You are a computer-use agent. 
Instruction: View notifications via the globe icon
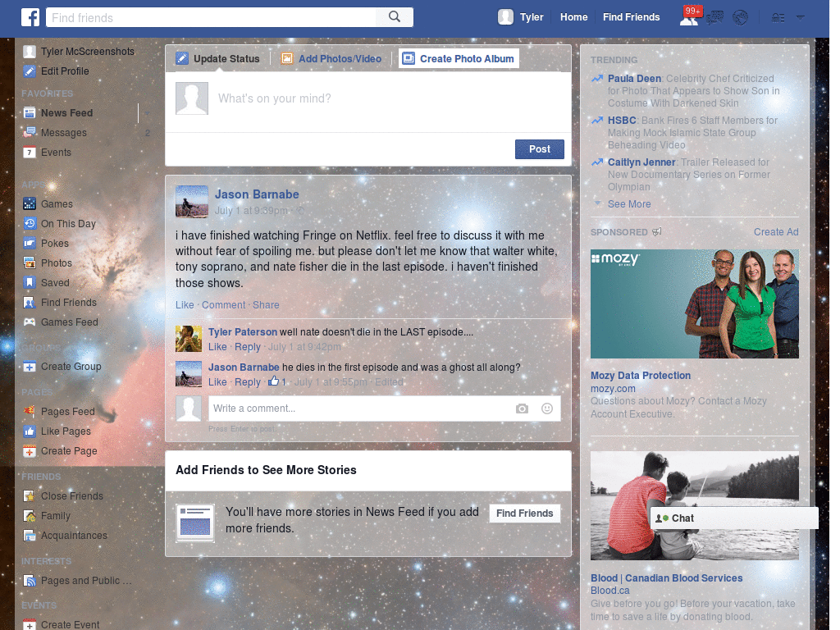[x=741, y=16]
